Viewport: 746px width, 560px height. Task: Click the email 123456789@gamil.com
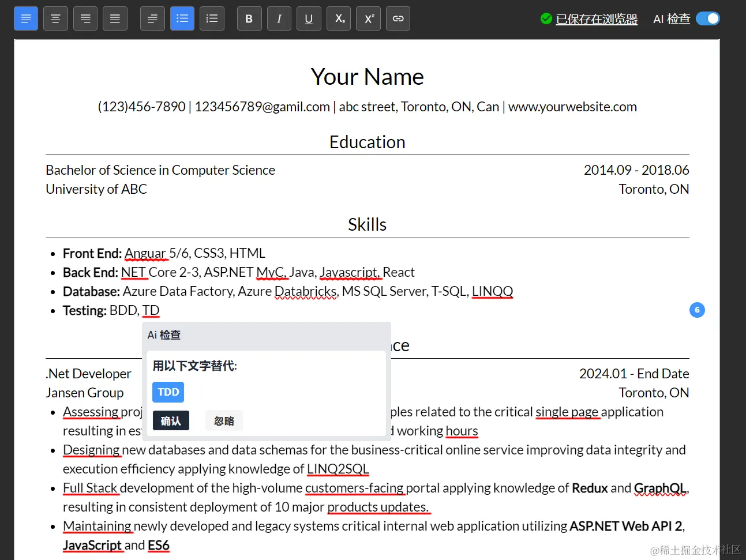pyautogui.click(x=263, y=107)
